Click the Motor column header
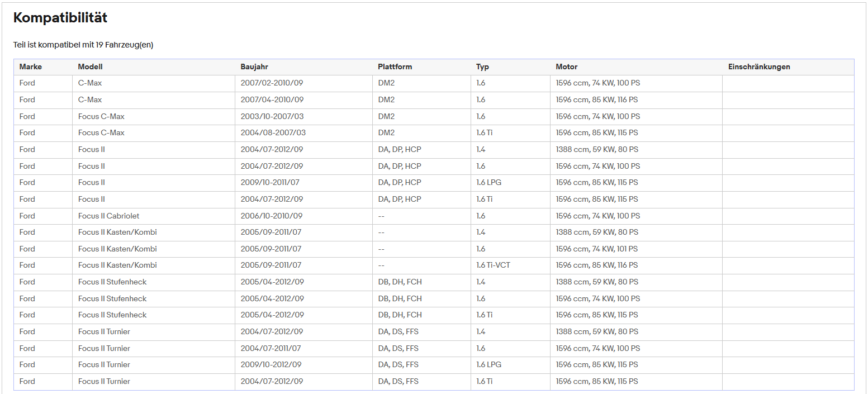 pos(567,67)
